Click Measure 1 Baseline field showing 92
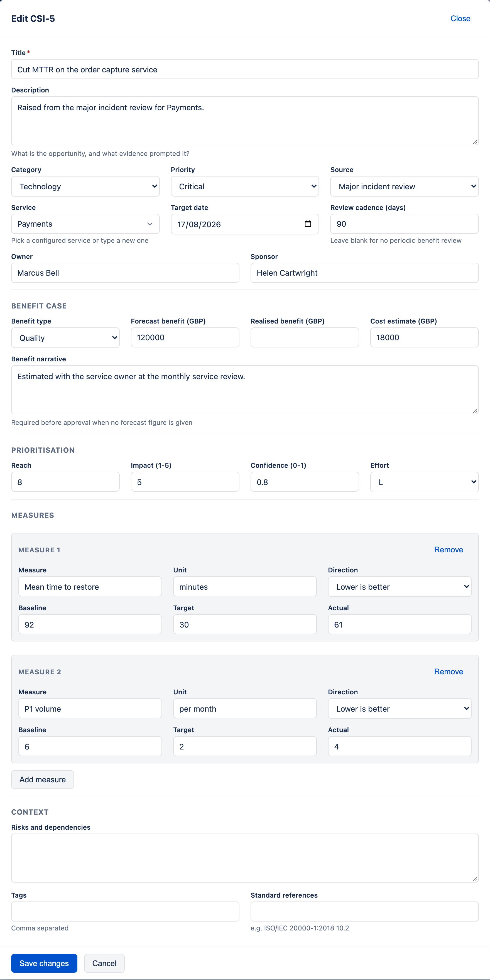This screenshot has width=490, height=980. [90, 624]
